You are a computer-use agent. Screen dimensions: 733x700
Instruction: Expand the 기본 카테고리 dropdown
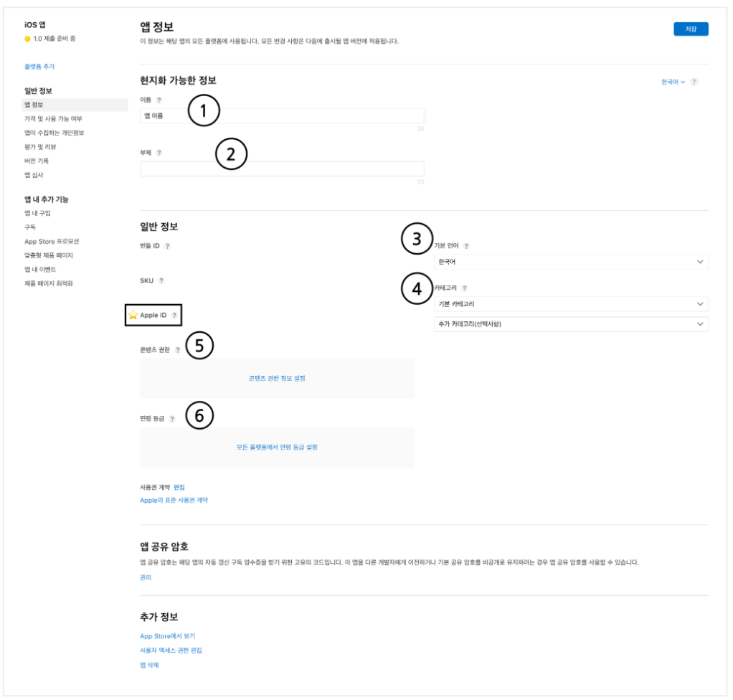coord(571,304)
